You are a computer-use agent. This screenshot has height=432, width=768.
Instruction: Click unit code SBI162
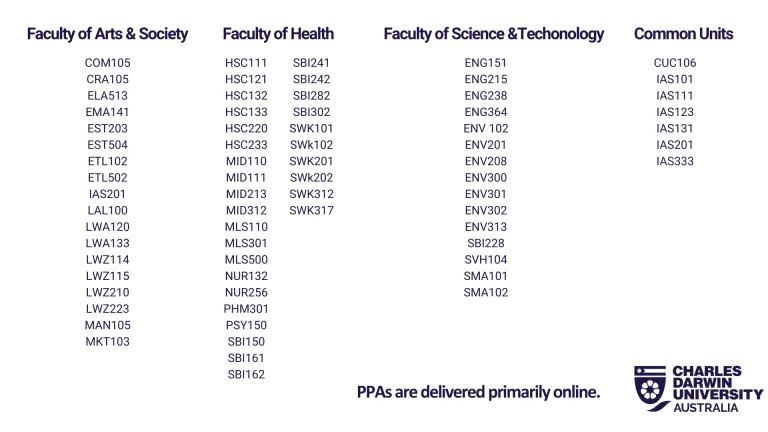click(x=246, y=375)
